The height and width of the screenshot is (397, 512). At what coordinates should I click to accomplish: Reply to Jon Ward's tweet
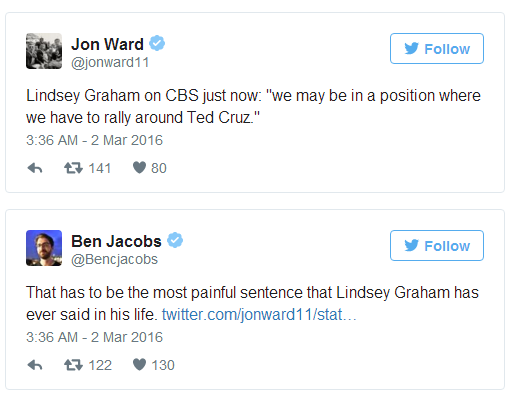pyautogui.click(x=35, y=168)
